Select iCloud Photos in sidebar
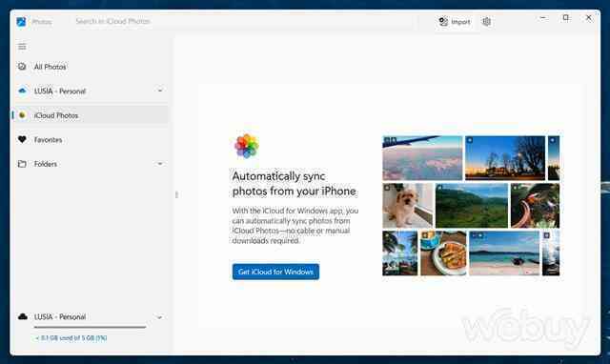Image resolution: width=610 pixels, height=364 pixels. pos(91,115)
